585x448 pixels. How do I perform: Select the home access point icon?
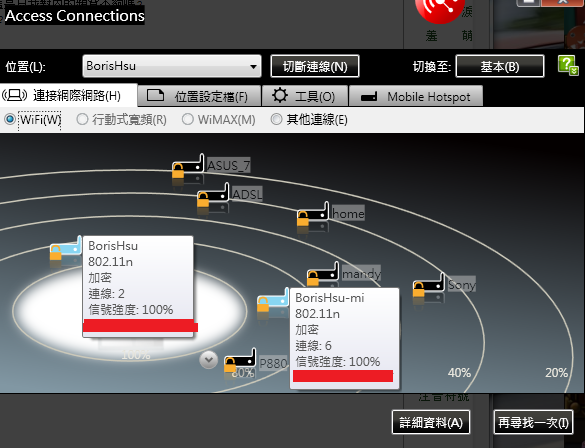313,214
